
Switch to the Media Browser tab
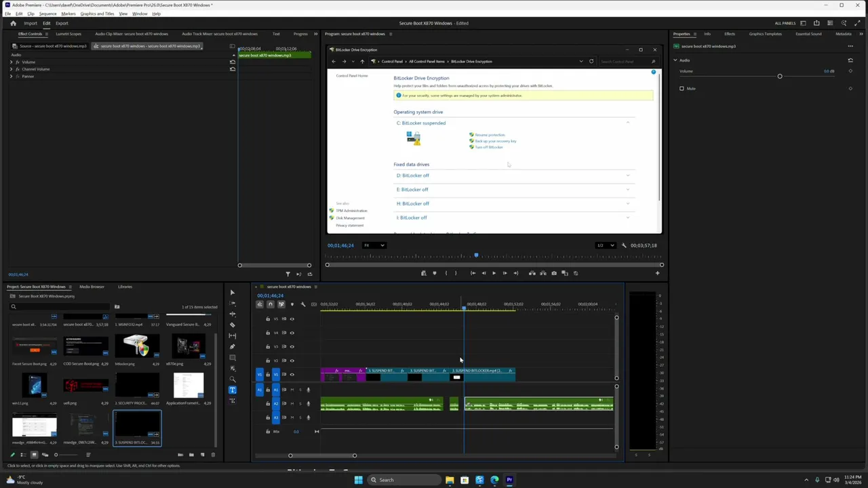pyautogui.click(x=92, y=287)
